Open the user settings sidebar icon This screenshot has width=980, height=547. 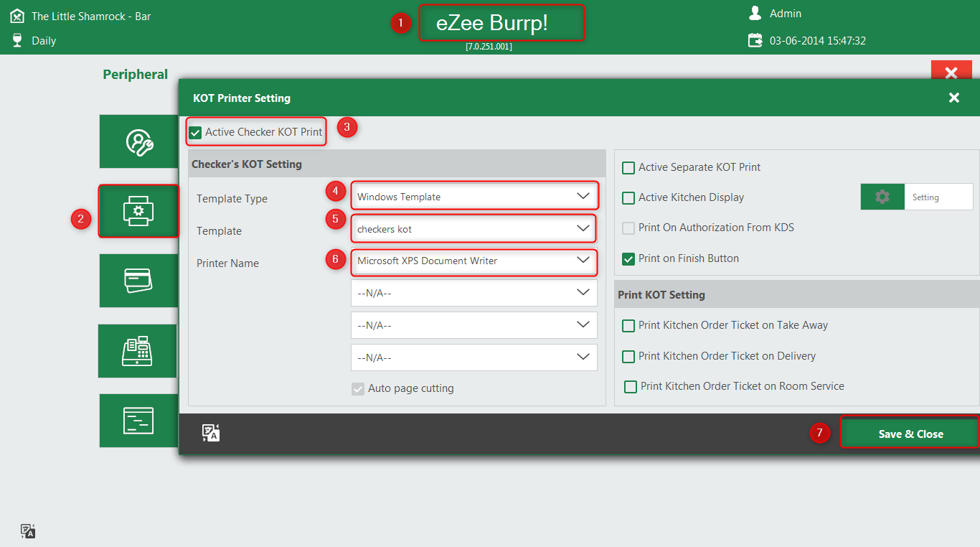(138, 141)
